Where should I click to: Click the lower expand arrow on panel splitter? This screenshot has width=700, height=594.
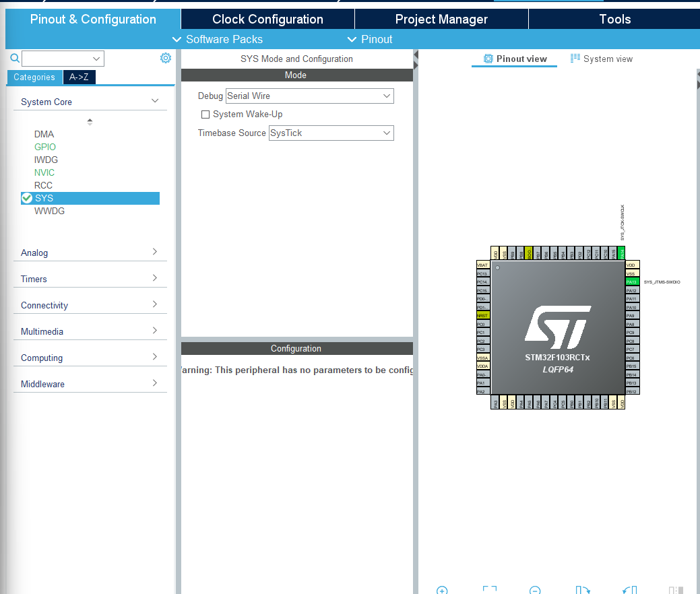tap(416, 65)
